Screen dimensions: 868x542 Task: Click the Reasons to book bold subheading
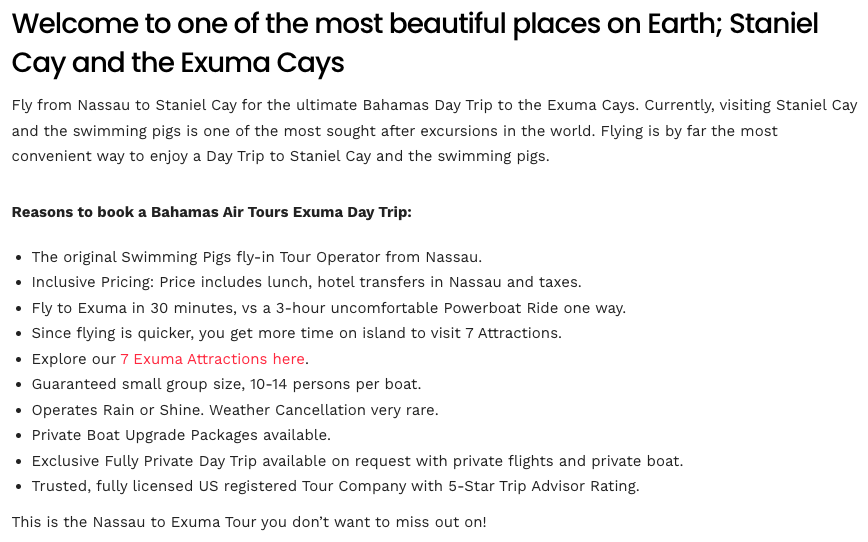coord(211,212)
